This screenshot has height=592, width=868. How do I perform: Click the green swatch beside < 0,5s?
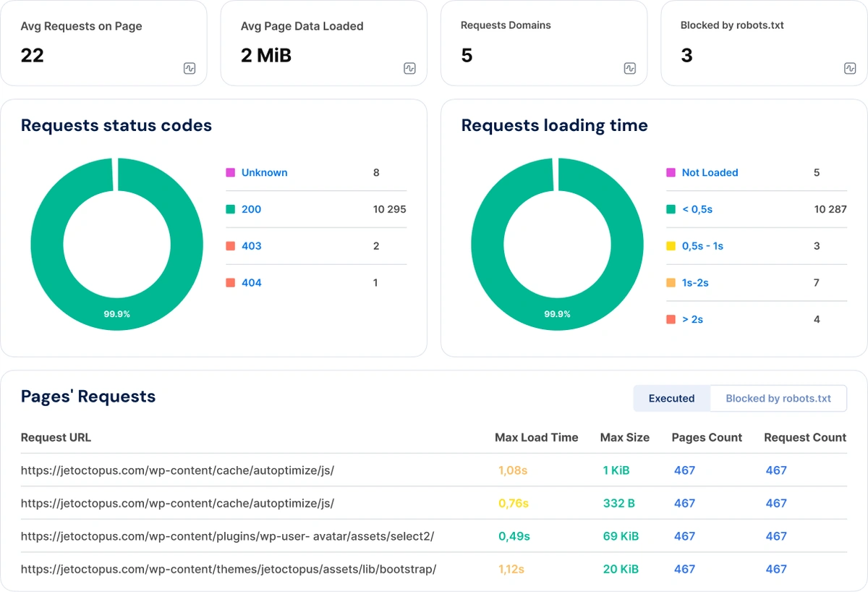pyautogui.click(x=669, y=208)
